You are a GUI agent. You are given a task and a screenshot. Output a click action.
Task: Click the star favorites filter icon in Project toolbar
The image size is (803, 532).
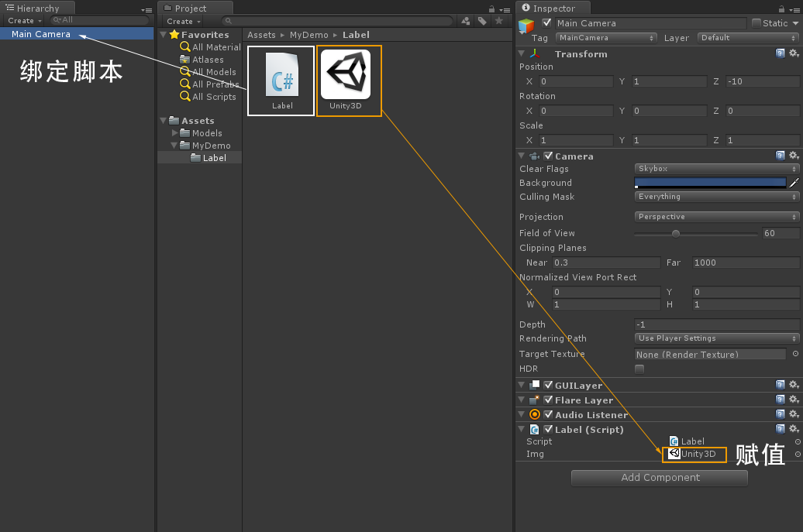(499, 21)
